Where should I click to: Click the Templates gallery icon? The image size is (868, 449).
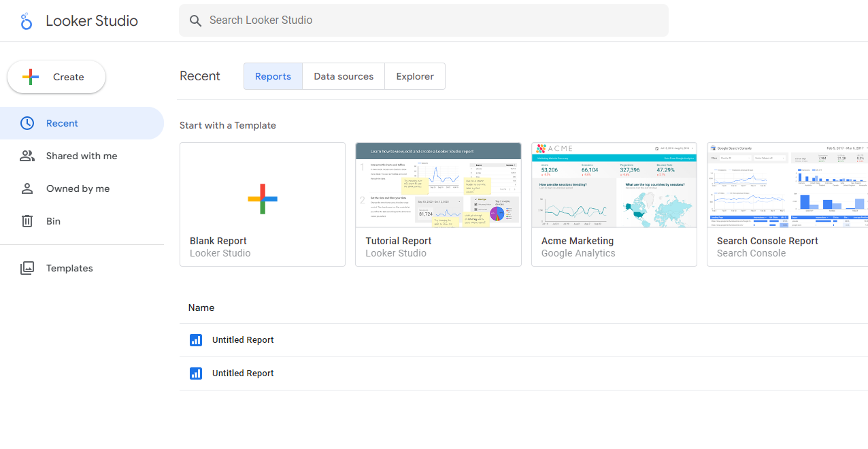pyautogui.click(x=27, y=268)
